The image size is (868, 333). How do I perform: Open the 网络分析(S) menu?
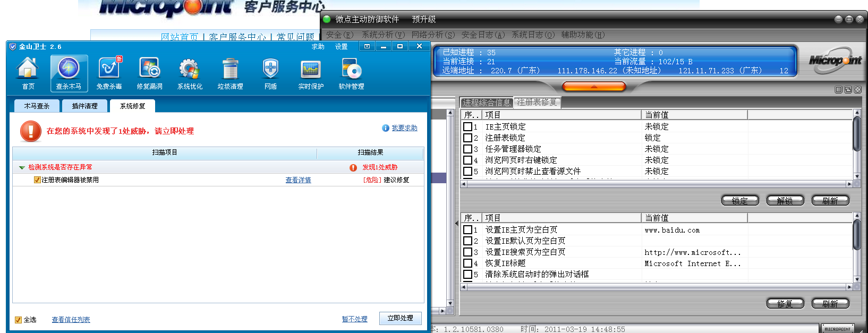(x=433, y=35)
